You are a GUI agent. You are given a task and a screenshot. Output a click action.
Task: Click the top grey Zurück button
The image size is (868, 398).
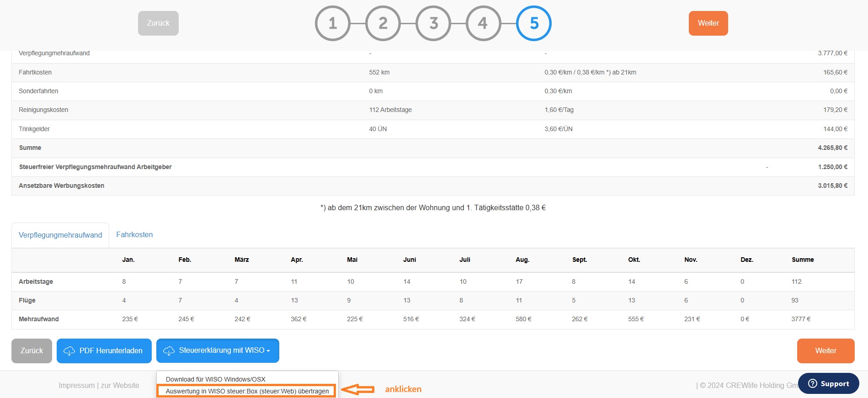click(158, 23)
